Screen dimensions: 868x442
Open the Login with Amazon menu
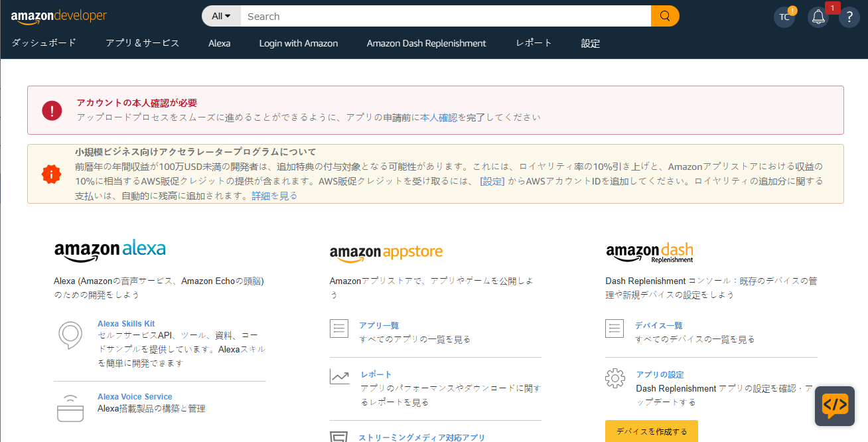point(299,43)
